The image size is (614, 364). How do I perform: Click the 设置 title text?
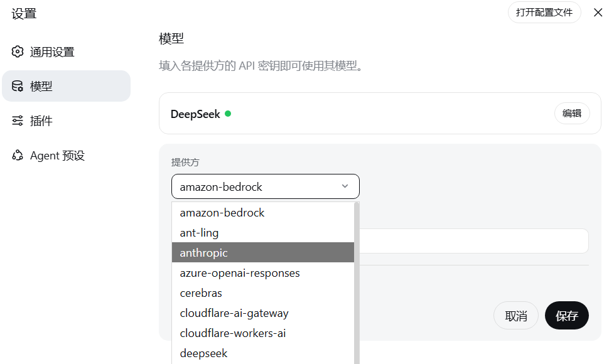(x=24, y=14)
